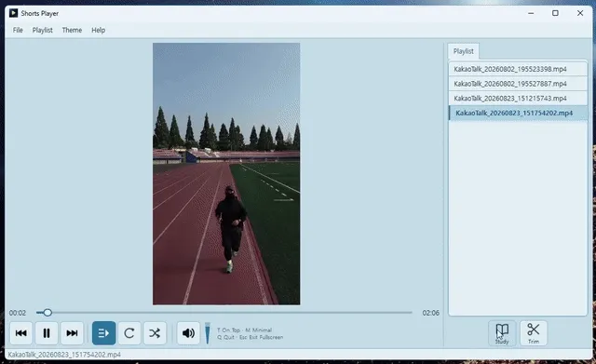Click the 02:06 total duration label
Viewport: 596px width, 364px height.
430,313
